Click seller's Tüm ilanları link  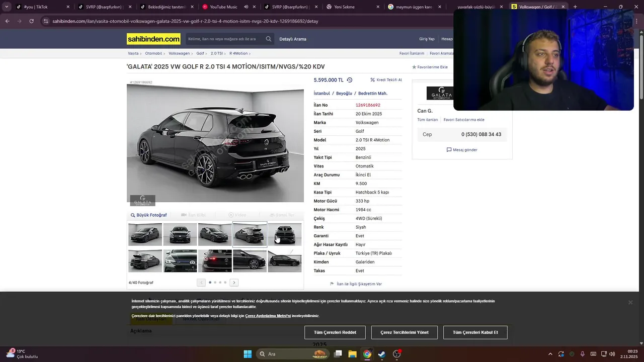point(428,120)
